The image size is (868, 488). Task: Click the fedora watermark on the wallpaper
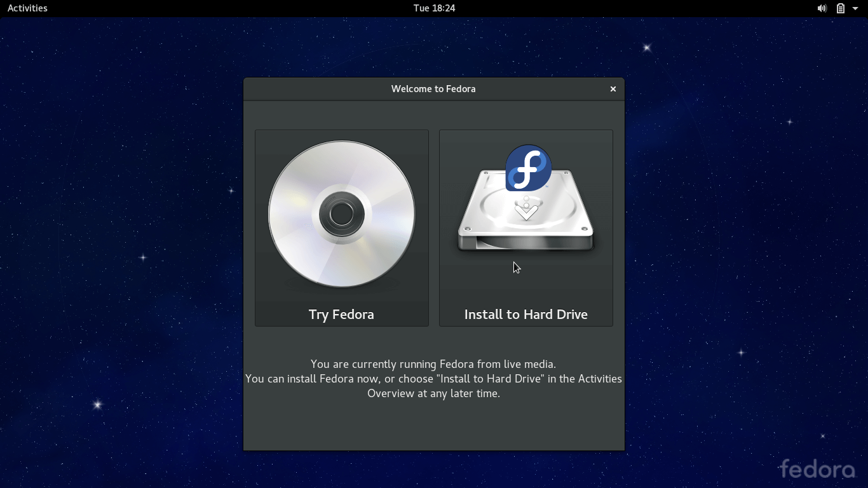[817, 469]
